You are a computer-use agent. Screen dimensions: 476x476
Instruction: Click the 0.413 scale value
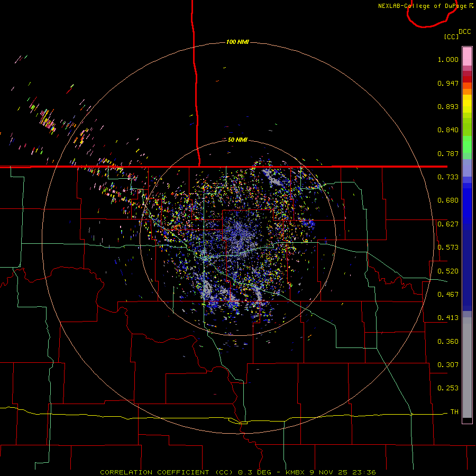coord(448,318)
